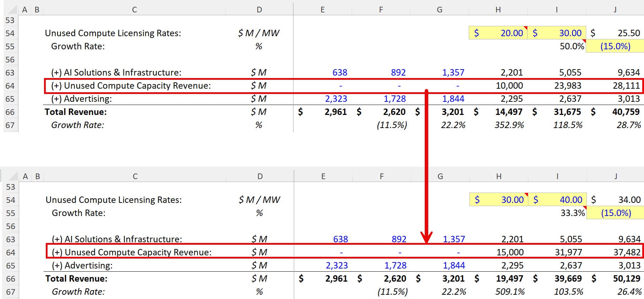Select column I header in lower sheet

557,176
